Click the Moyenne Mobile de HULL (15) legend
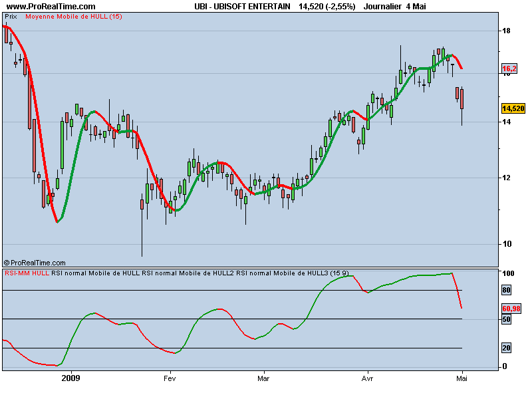The height and width of the screenshot is (399, 532). tap(74, 17)
